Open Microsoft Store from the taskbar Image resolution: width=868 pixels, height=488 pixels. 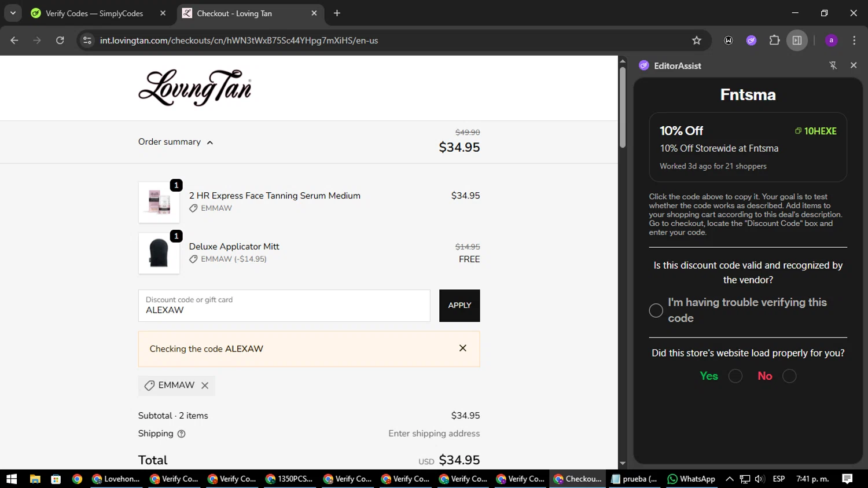pyautogui.click(x=56, y=479)
